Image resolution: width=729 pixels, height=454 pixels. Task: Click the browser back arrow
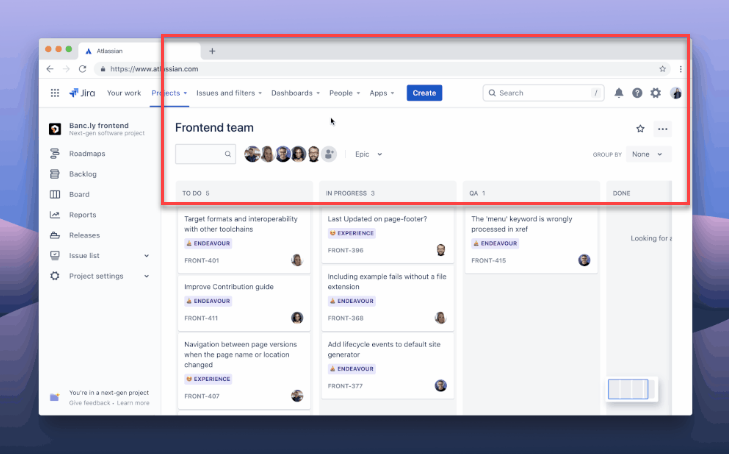(50, 69)
